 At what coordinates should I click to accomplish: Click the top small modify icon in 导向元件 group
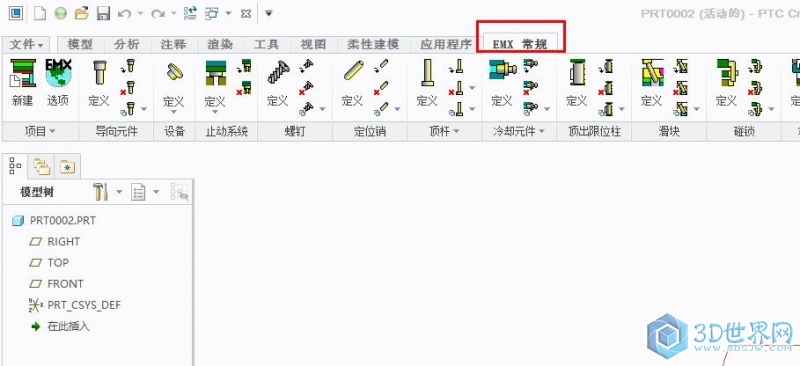click(128, 66)
